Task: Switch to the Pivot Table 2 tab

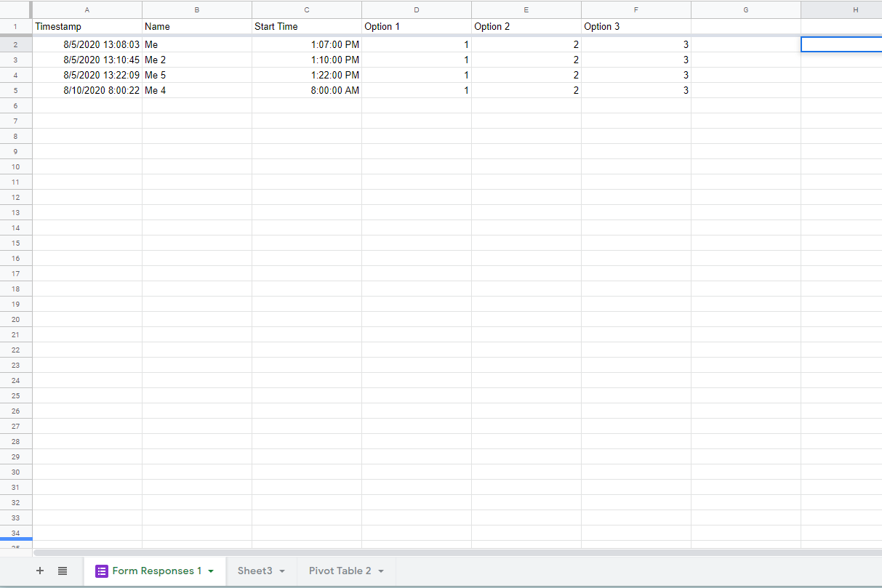Action: pos(339,571)
